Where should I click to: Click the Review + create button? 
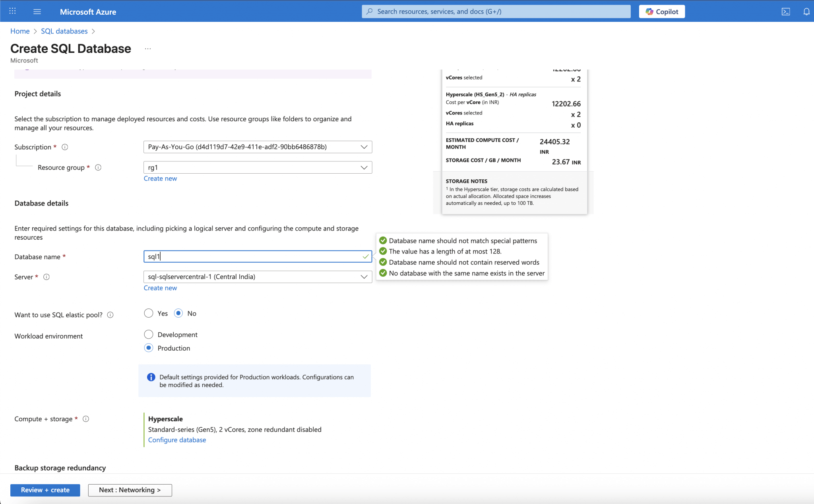(x=45, y=490)
